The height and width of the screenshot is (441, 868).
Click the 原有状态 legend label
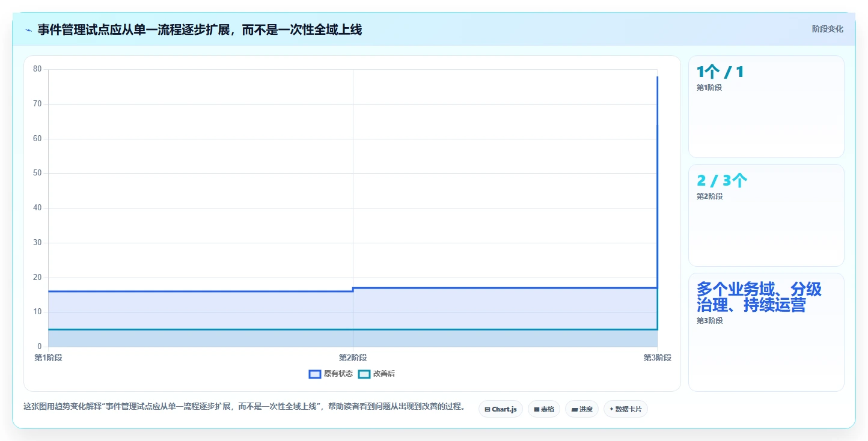[x=338, y=374]
